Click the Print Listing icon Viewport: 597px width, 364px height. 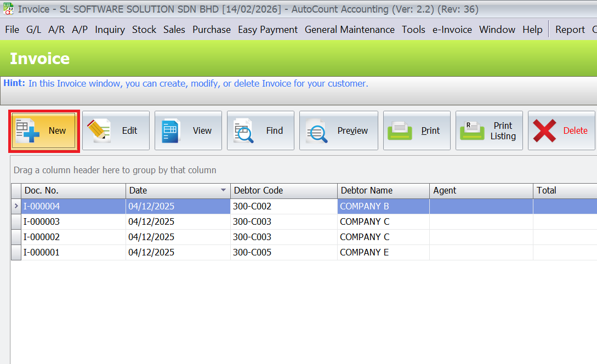tap(471, 131)
